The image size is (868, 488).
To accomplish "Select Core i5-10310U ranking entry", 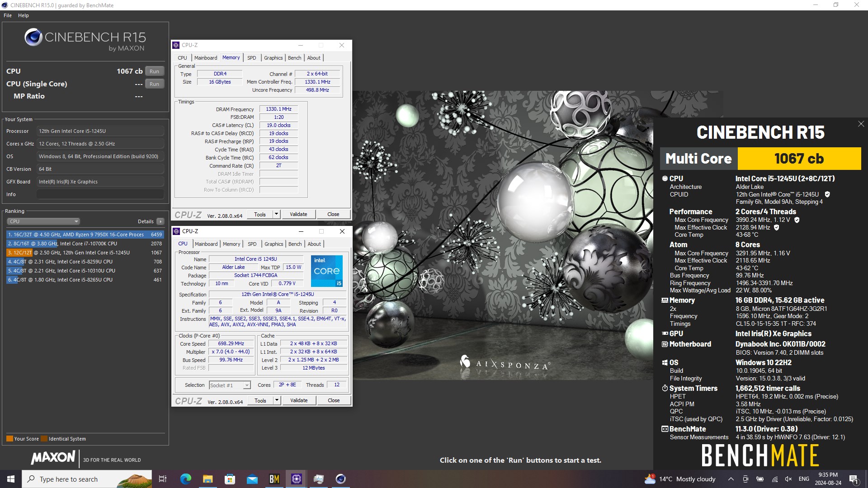I will click(85, 271).
